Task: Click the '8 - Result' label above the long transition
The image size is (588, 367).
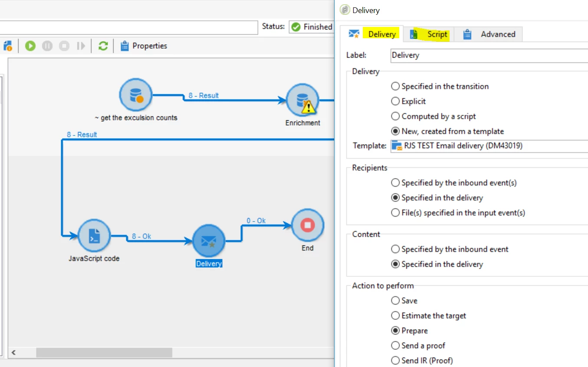Action: (82, 135)
